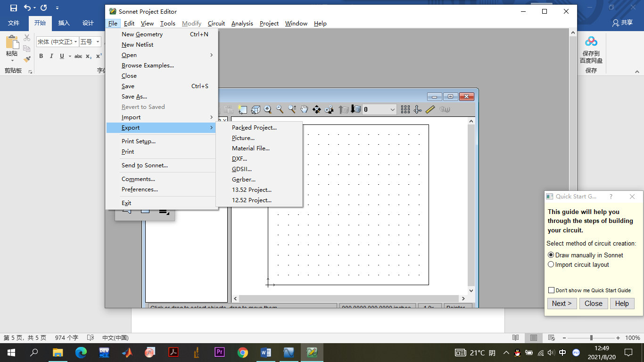Toggle Bold formatting in Word ribbon
Screen dimensions: 644x362
click(41, 56)
